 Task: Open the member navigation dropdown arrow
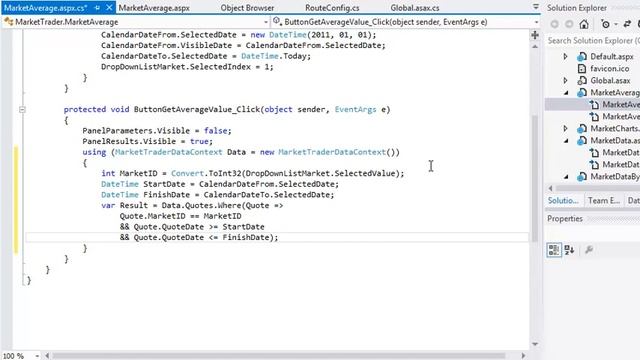tap(536, 22)
